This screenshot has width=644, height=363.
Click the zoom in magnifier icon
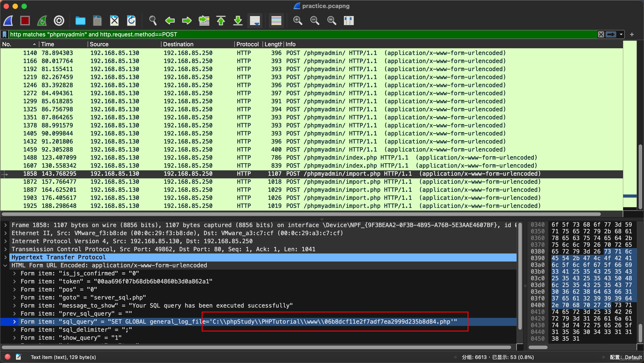[x=297, y=21]
